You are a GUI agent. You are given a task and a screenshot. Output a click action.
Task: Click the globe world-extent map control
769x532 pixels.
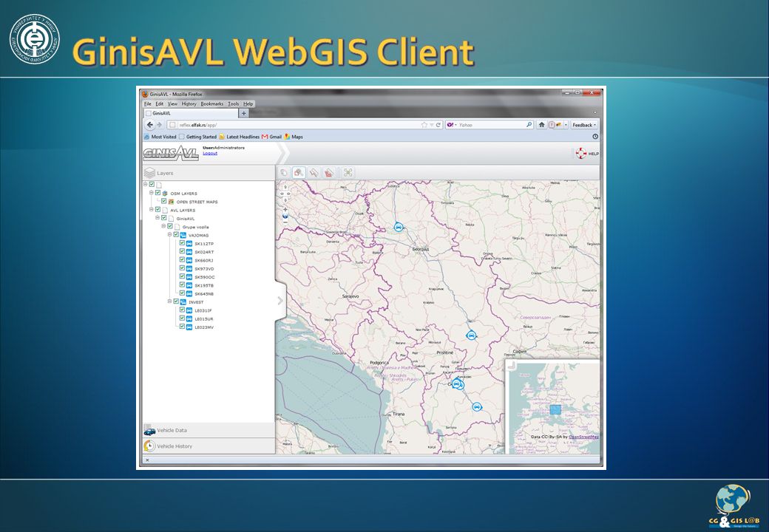(285, 216)
